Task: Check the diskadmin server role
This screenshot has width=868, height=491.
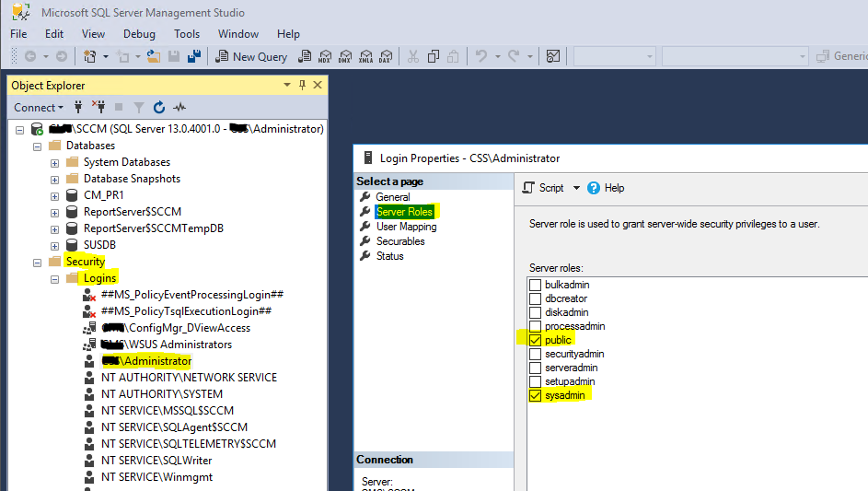Action: coord(535,312)
